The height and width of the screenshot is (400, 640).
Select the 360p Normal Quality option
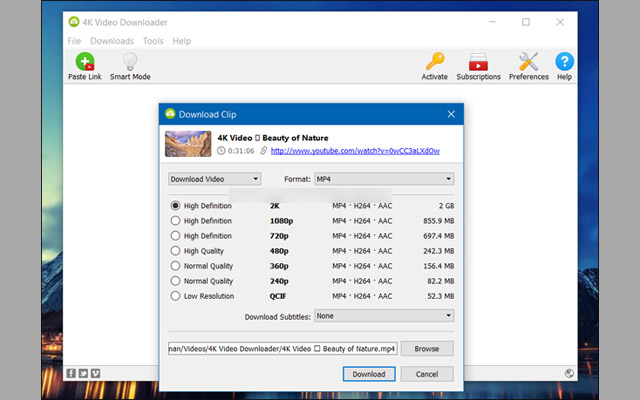coord(176,266)
